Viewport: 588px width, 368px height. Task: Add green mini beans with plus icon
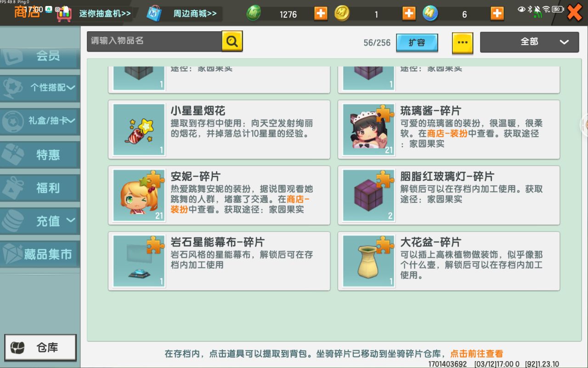click(321, 13)
